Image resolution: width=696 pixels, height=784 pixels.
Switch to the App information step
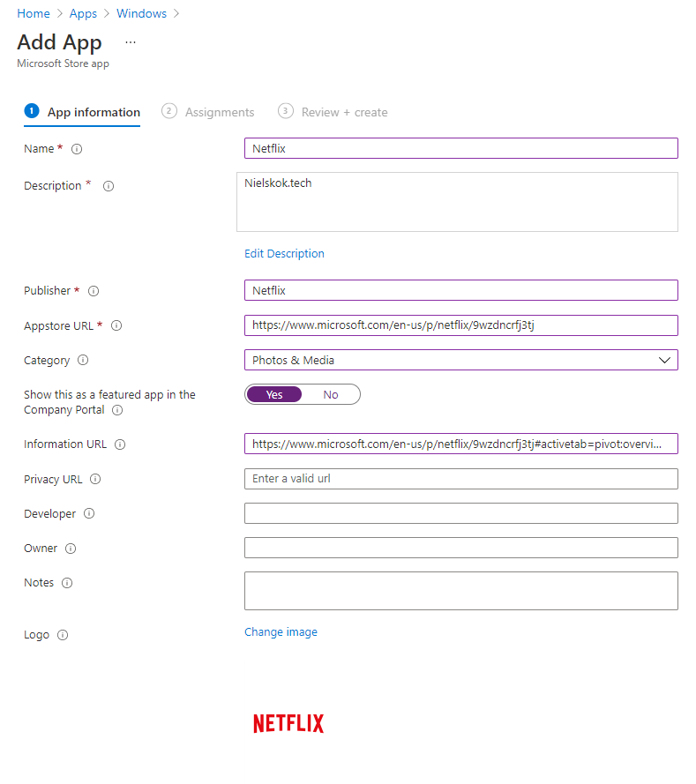(83, 112)
